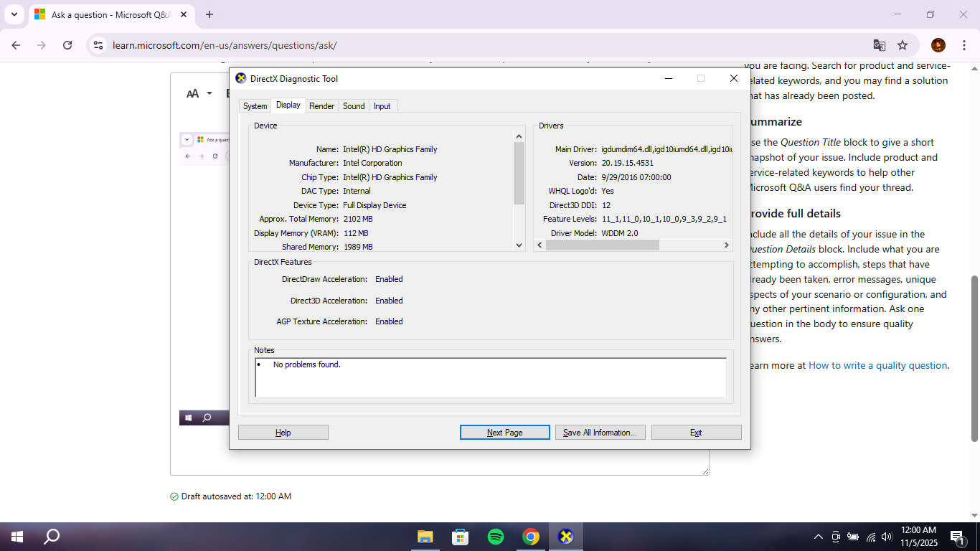This screenshot has height=551, width=980.
Task: Show hidden system tray icons
Action: pos(819,537)
